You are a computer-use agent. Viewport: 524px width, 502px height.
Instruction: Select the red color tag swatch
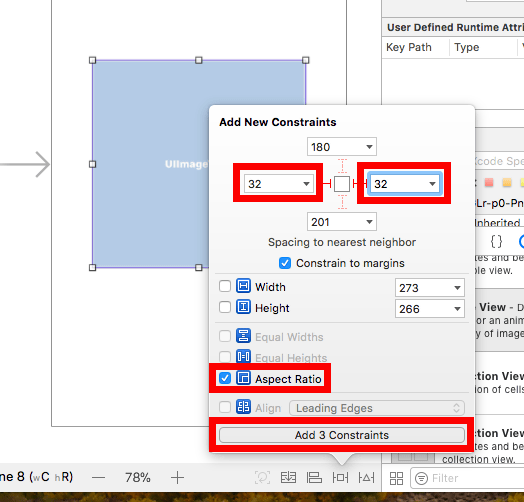tap(489, 182)
